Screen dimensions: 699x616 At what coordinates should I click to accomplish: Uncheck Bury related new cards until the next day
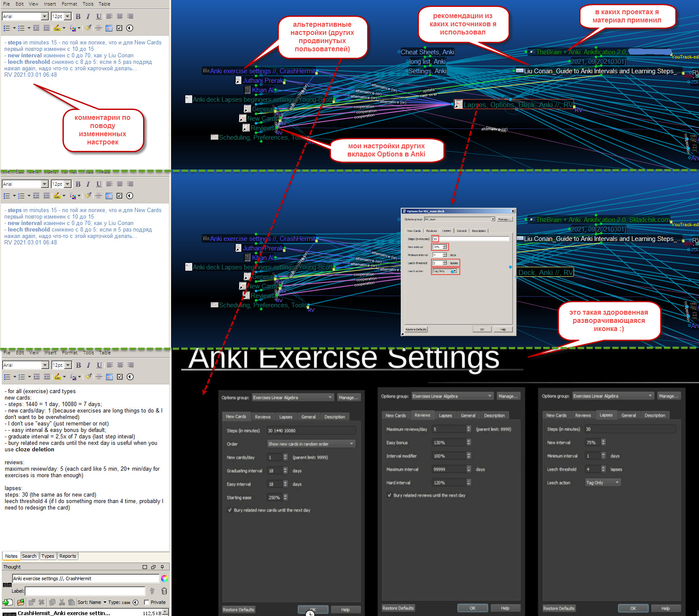(230, 510)
